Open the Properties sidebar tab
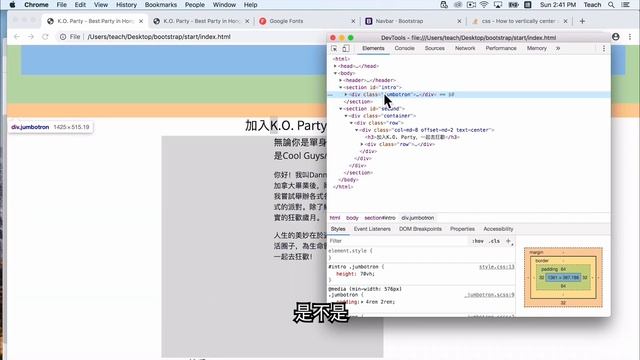640x360 pixels. 462,229
